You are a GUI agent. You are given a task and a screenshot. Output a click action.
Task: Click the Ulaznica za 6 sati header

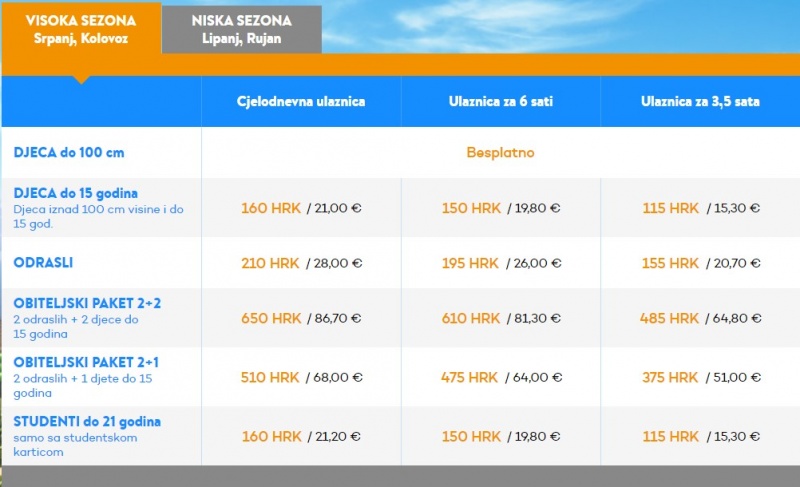click(500, 101)
